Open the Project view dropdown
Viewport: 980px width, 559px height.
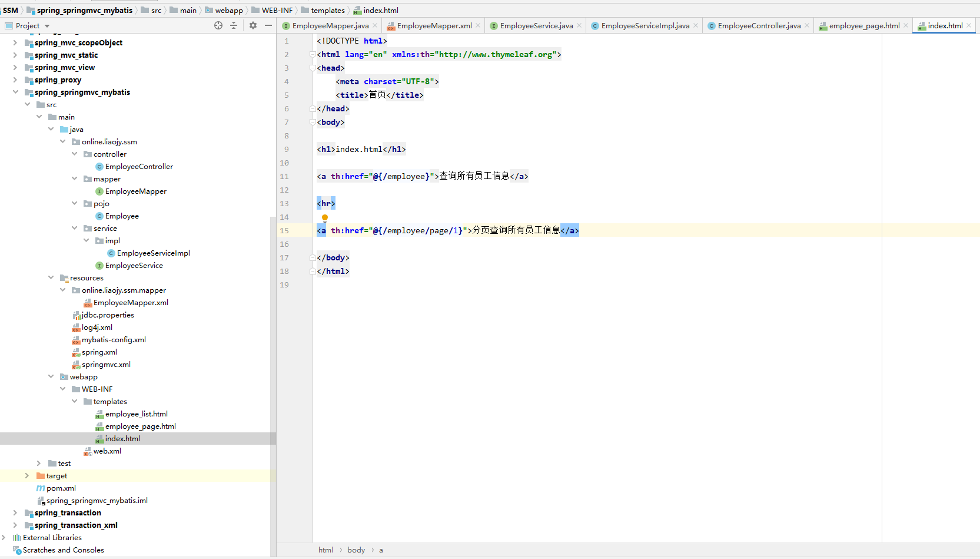coord(47,26)
